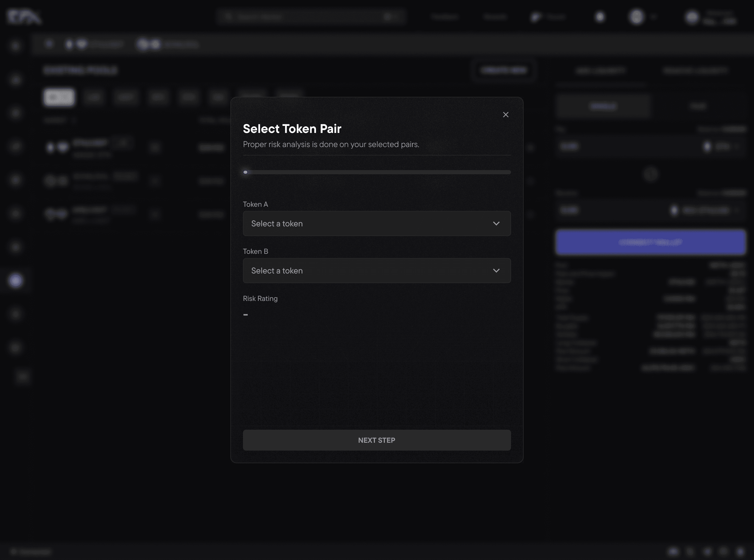Switch to the Add Liquidity tab
Viewport: 754px width, 560px height.
(600, 70)
